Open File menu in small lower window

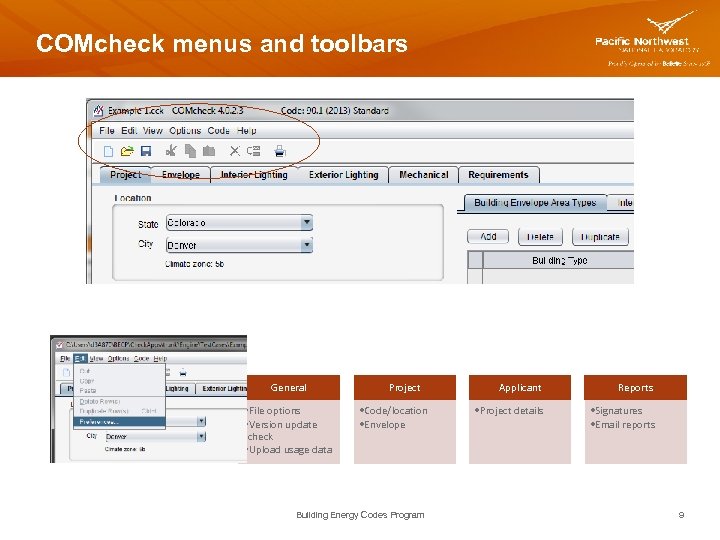(65, 358)
